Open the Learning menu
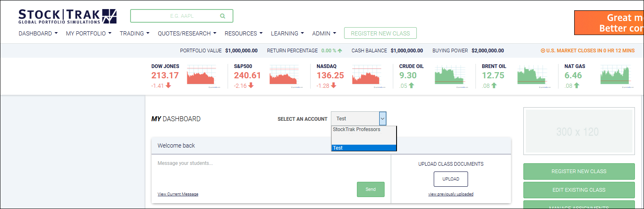Viewport: 644px width, 209px height. coord(288,33)
